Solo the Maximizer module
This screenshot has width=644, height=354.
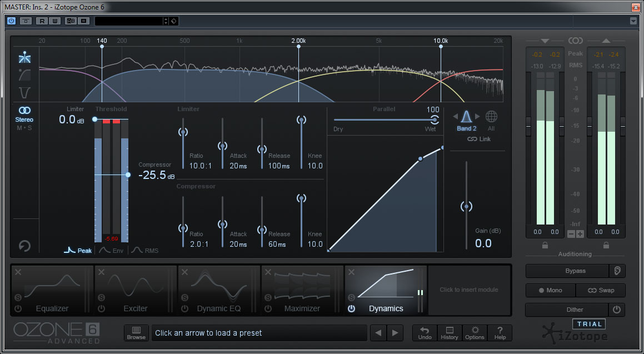pos(268,297)
